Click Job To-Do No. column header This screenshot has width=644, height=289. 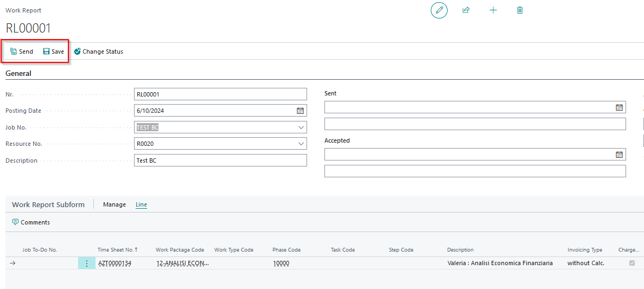tap(40, 249)
